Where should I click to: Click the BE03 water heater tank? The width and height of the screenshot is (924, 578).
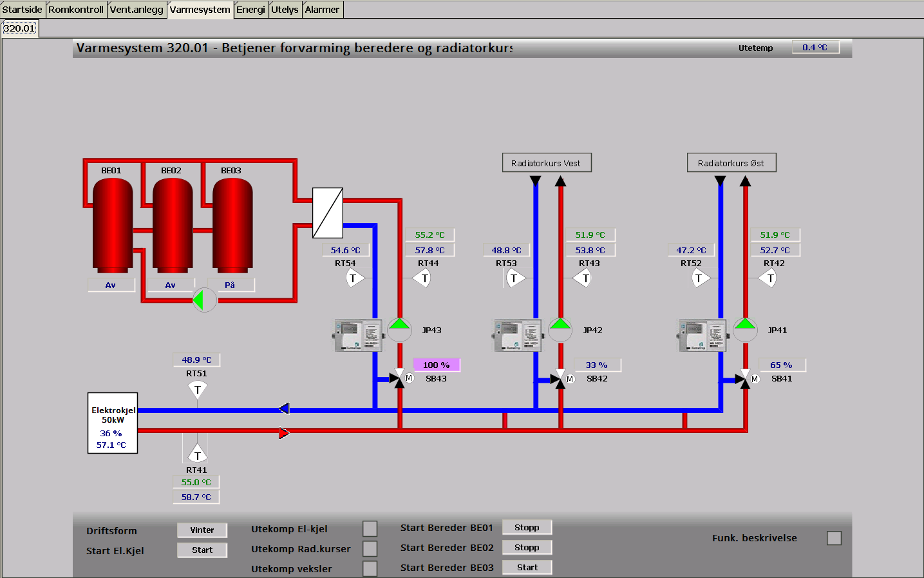tap(232, 225)
